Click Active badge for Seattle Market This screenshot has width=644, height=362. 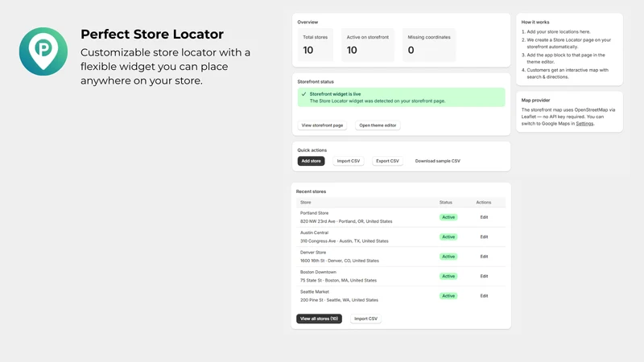pos(448,296)
